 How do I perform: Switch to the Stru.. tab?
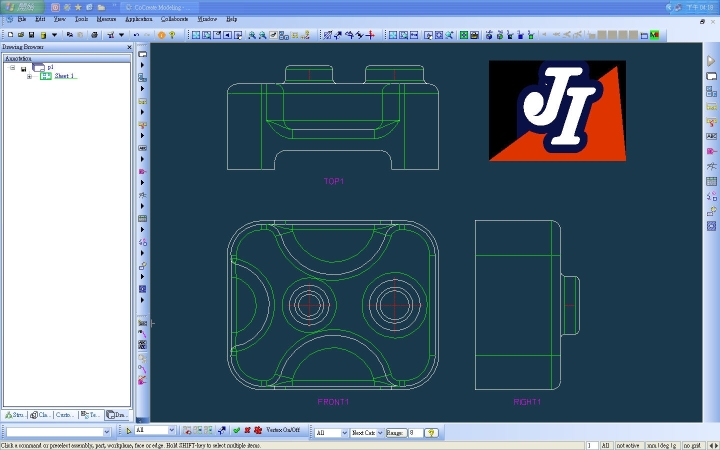[x=15, y=415]
